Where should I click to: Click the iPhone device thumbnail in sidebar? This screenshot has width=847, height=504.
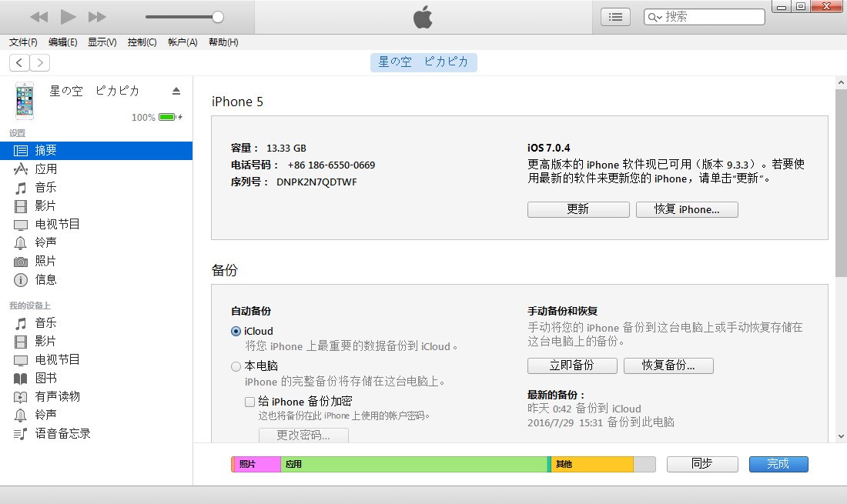[25, 100]
